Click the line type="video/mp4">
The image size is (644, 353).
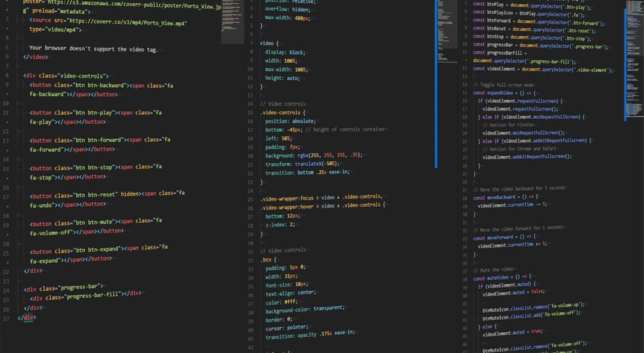(x=55, y=30)
